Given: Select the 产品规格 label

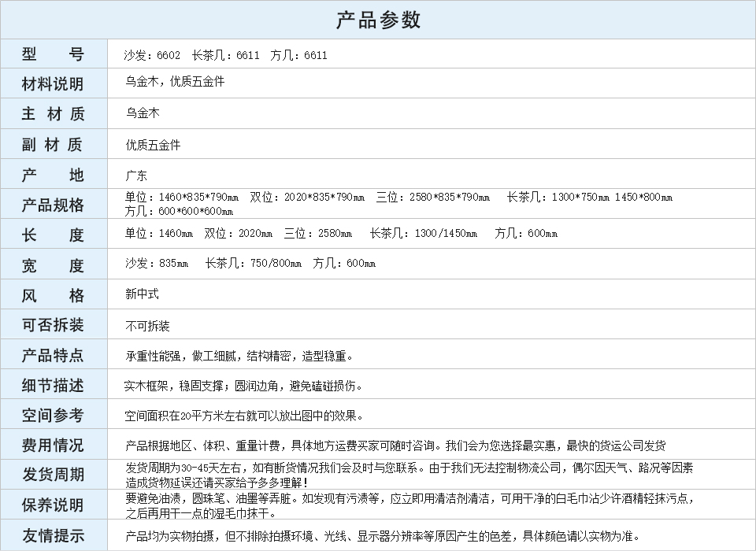Looking at the screenshot, I should click(x=53, y=205).
